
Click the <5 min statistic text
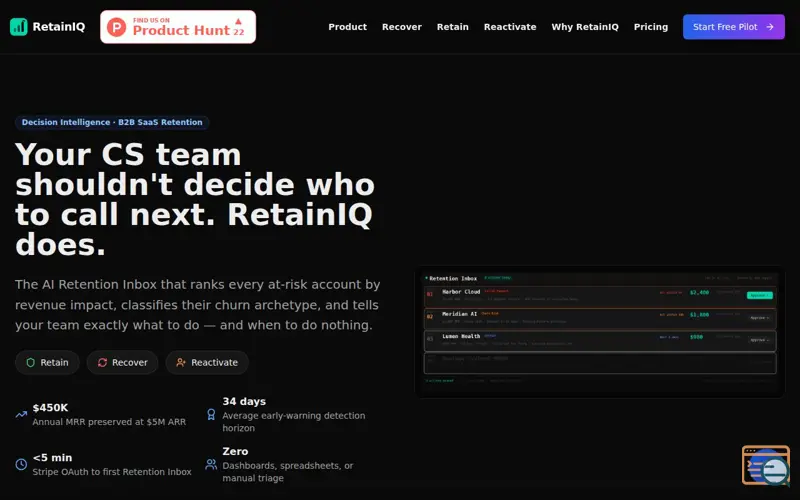52,458
